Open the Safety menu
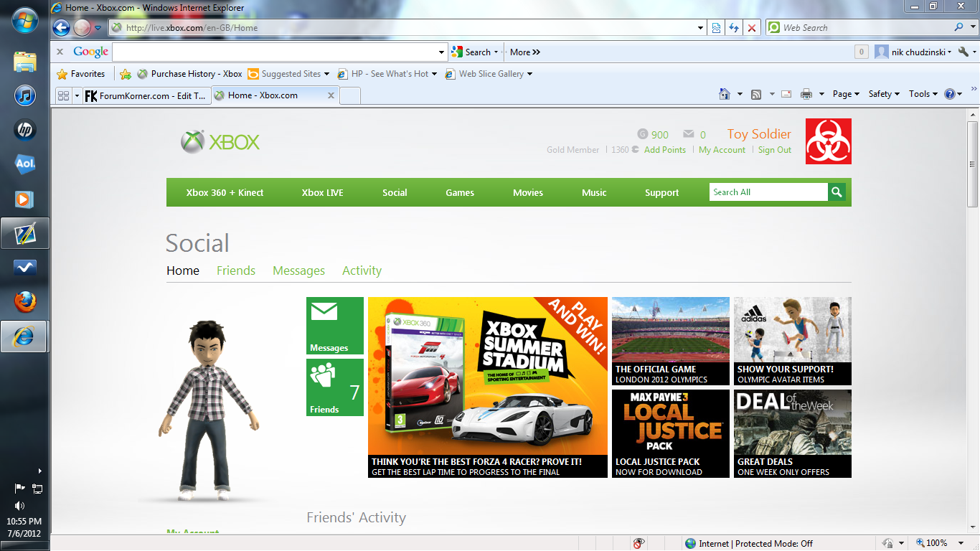 click(x=884, y=94)
